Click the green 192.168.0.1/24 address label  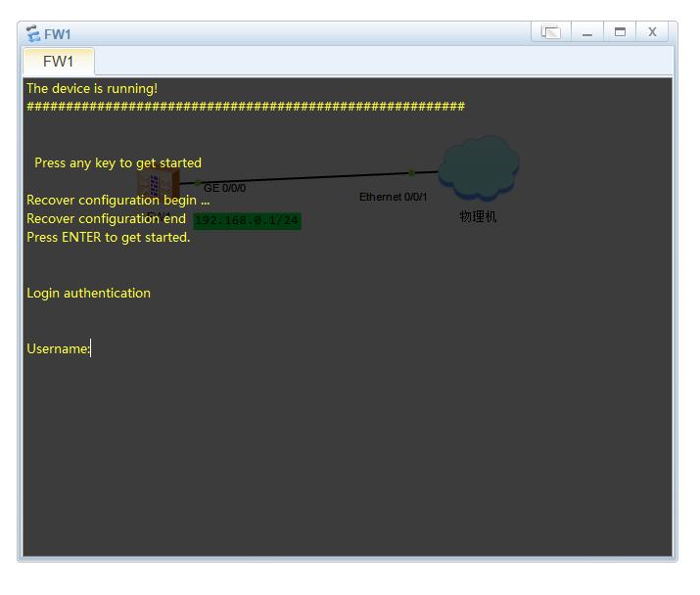pos(247,221)
